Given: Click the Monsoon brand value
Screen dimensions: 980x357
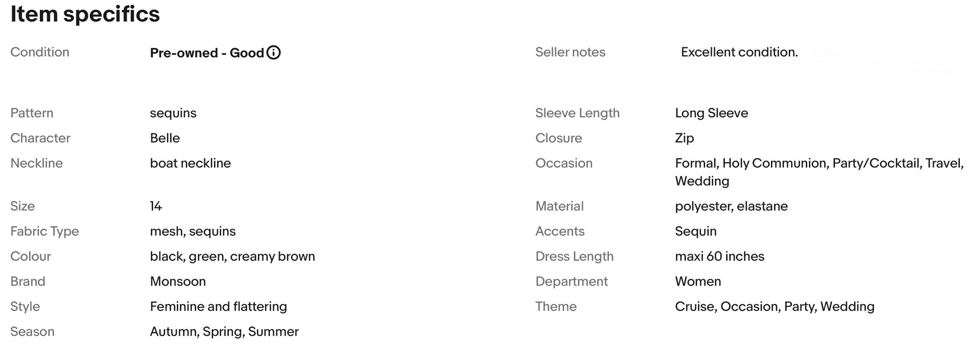Looking at the screenshot, I should [178, 281].
